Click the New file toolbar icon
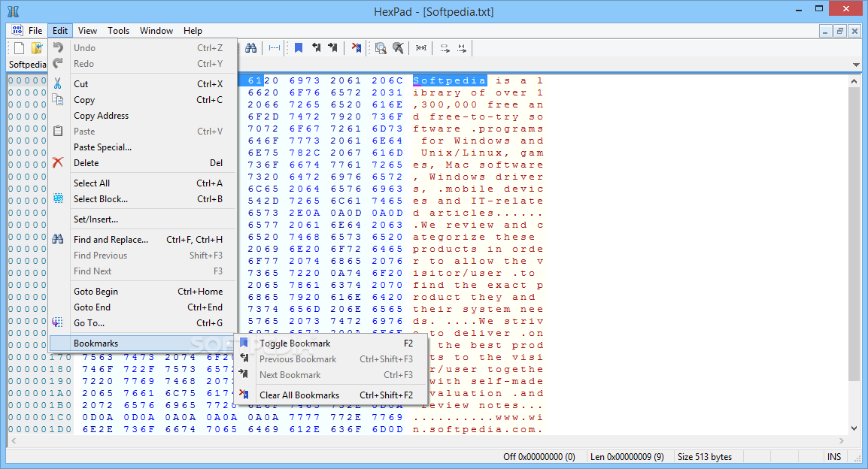The width and height of the screenshot is (868, 469). [20, 48]
